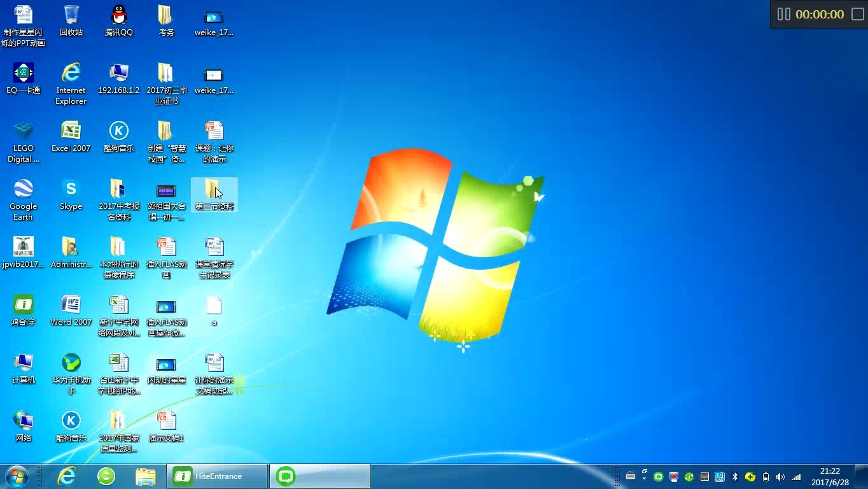Select the 课题：让你的演示 presentation file
Screen dimensions: 868x489
[214, 142]
